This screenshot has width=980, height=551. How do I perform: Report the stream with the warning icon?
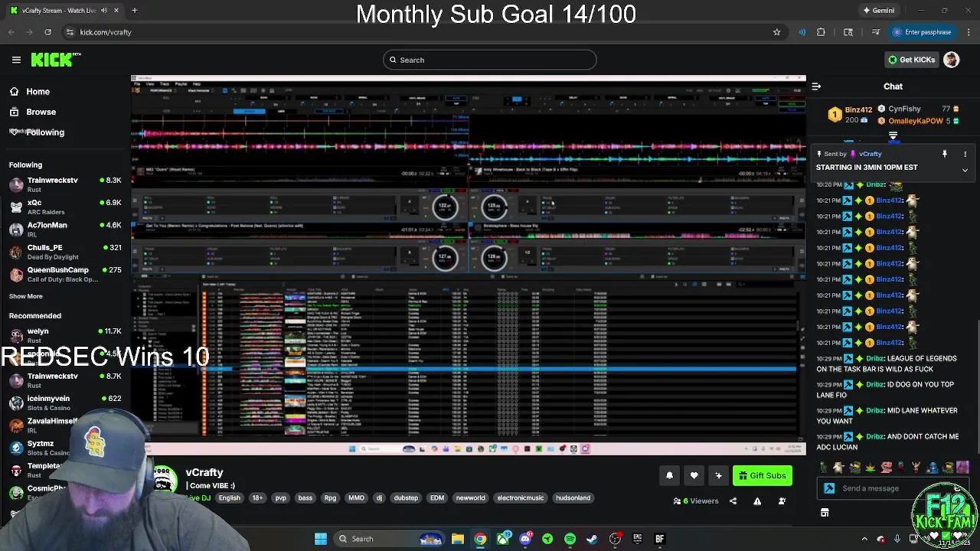point(757,501)
